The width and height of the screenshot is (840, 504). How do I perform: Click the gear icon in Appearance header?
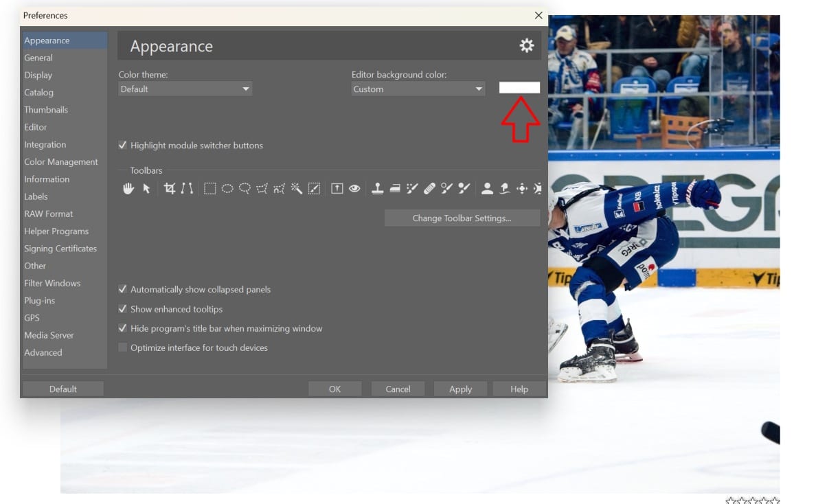[x=526, y=45]
